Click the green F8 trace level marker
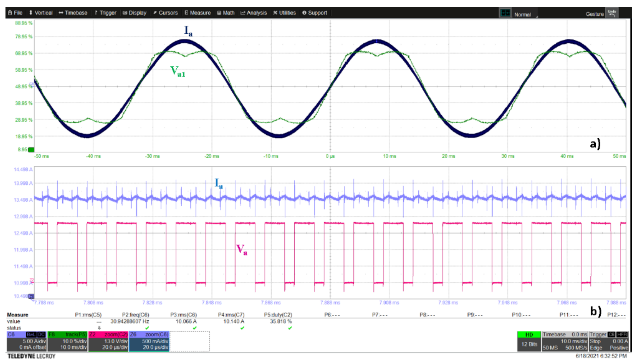This screenshot has width=640, height=364. click(x=31, y=150)
